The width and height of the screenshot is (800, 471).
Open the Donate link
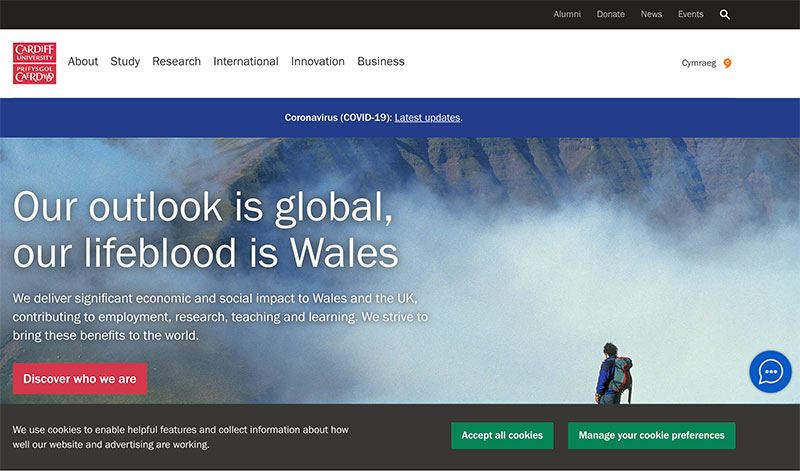tap(611, 14)
